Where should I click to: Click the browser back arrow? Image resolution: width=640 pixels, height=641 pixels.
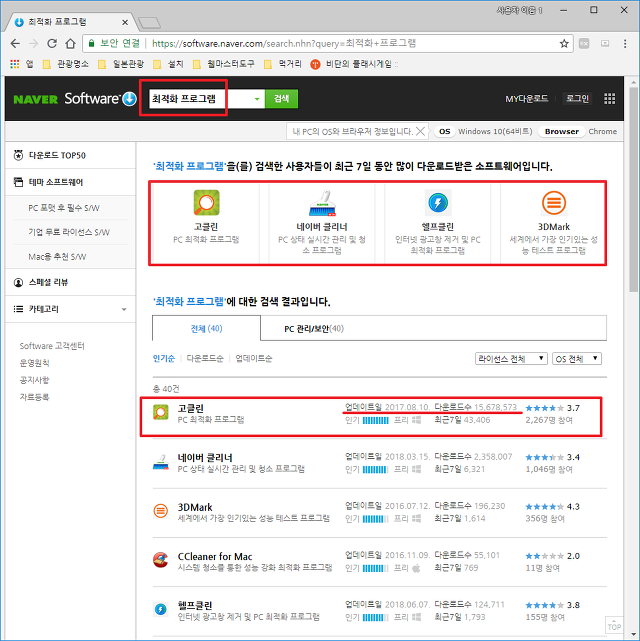[15, 43]
